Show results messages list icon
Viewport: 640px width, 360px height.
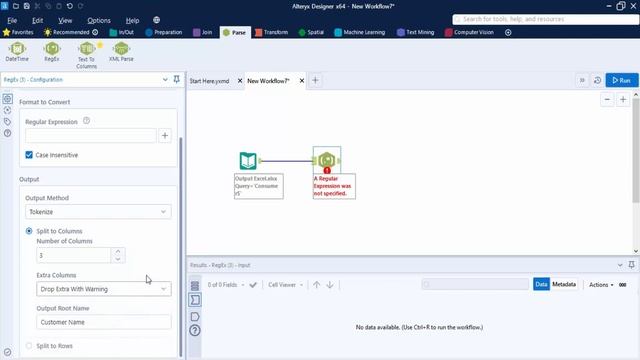click(195, 285)
